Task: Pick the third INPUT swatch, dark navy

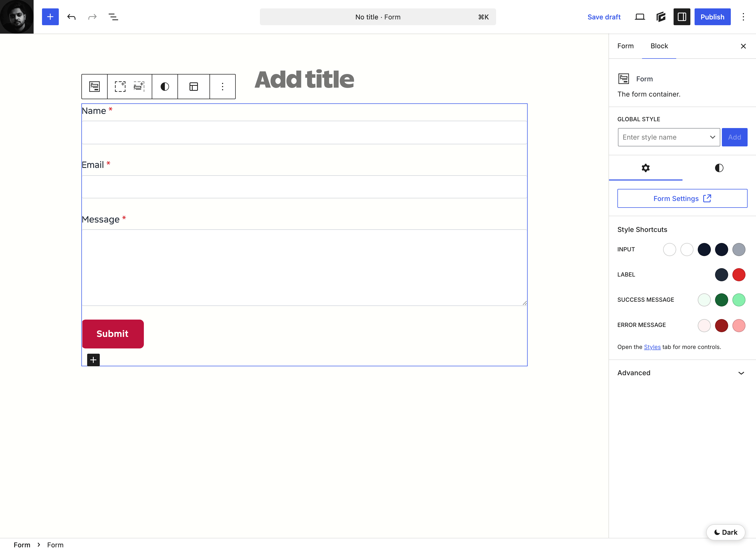Action: coord(704,250)
